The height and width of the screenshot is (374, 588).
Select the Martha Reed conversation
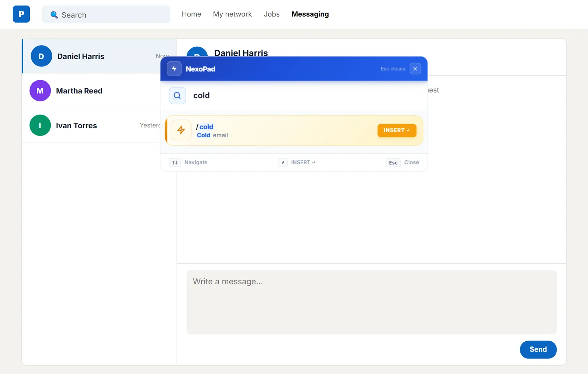pos(92,91)
